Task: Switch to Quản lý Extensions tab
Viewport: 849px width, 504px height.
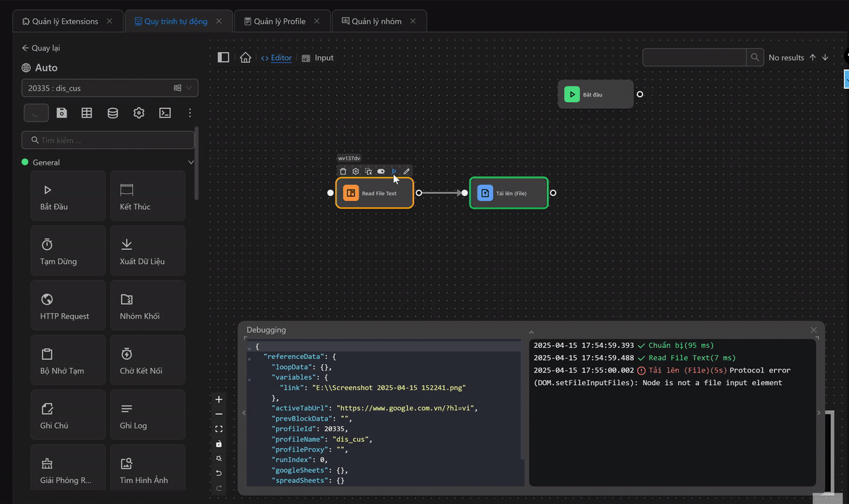Action: click(x=64, y=21)
